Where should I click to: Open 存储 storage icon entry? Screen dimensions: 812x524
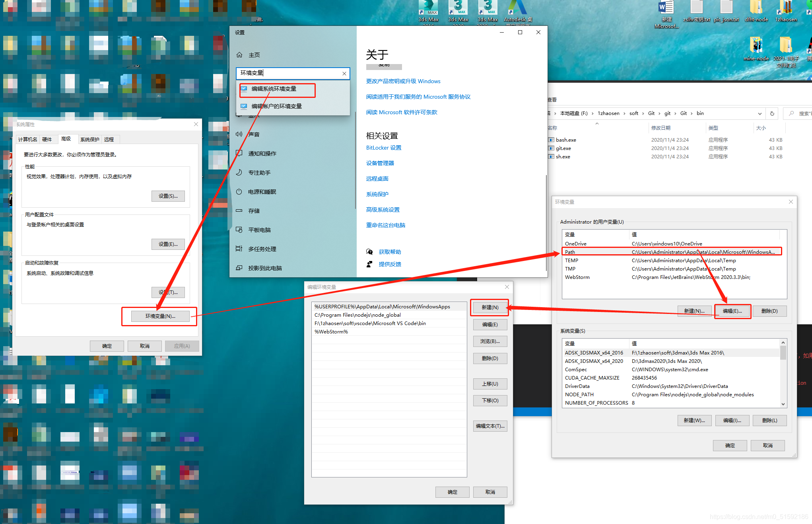239,211
